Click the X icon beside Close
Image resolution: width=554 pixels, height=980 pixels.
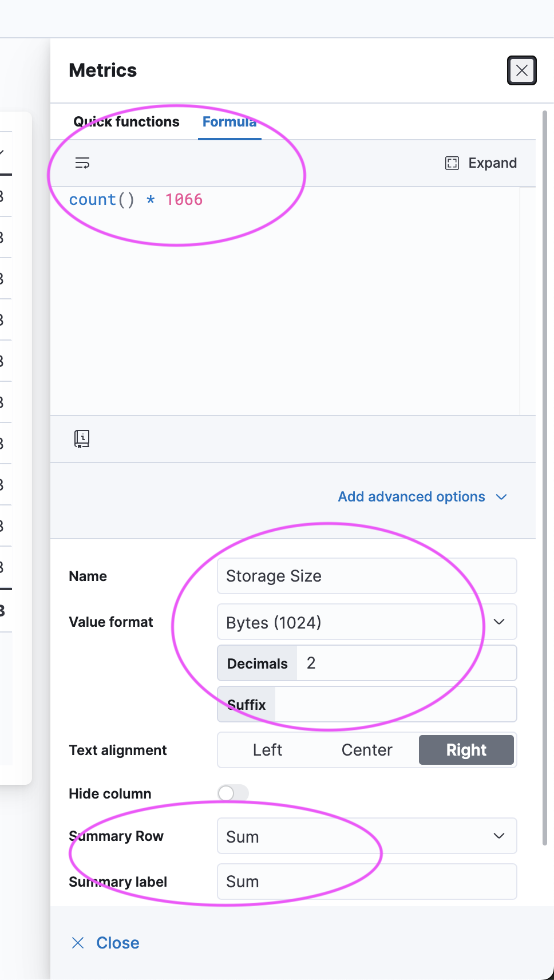pos(78,943)
